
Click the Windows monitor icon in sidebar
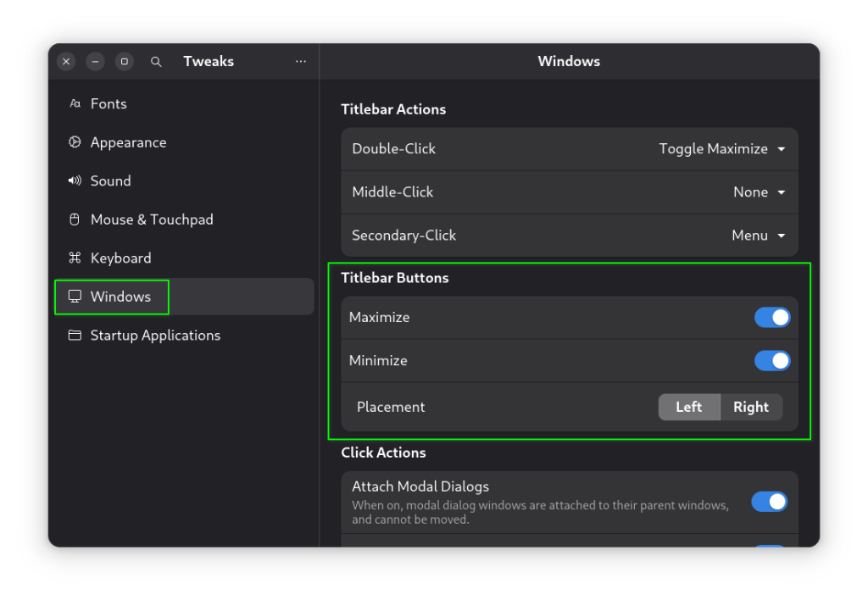(75, 297)
